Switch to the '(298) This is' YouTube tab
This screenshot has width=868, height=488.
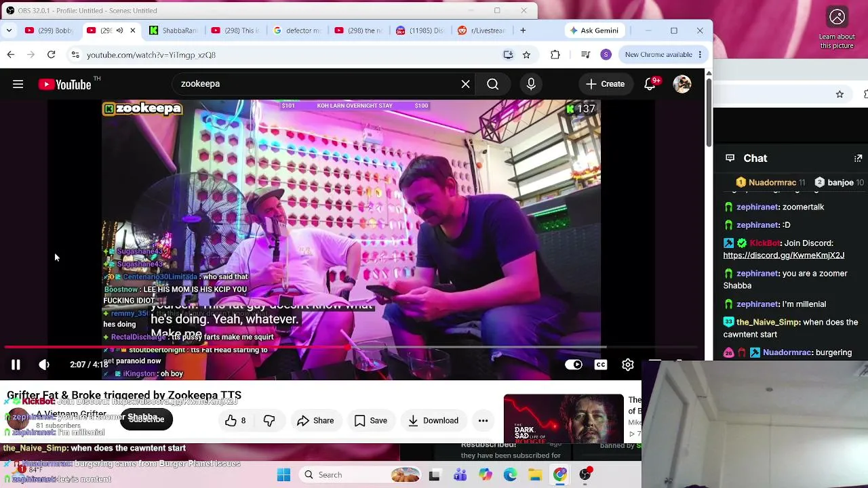[235, 30]
